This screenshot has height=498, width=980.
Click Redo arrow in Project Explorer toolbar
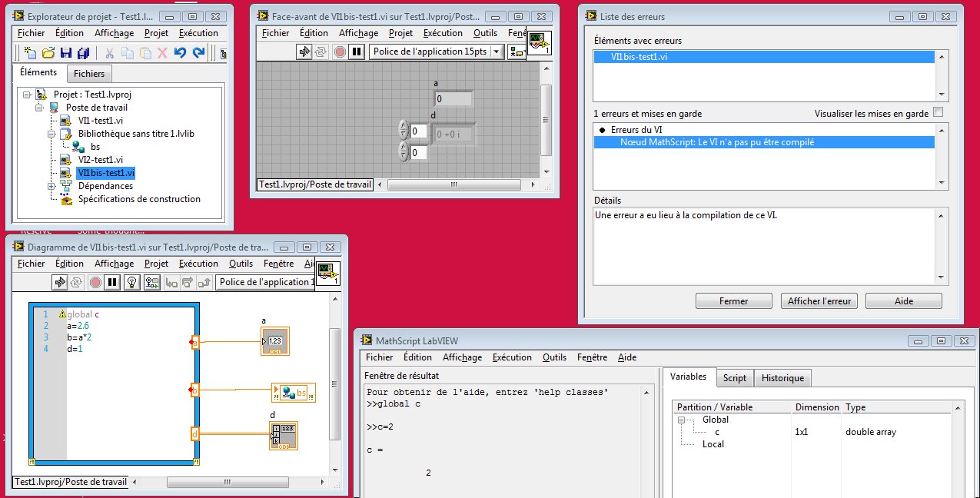pyautogui.click(x=198, y=53)
